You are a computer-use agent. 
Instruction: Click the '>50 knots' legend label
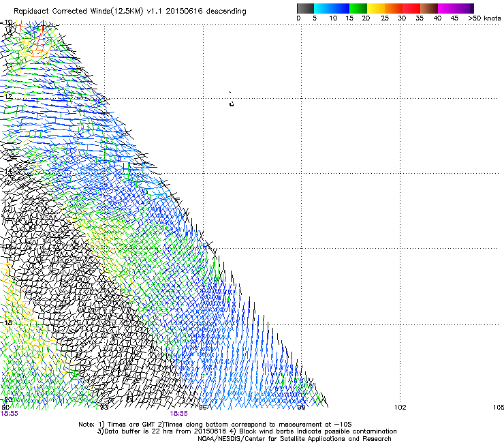click(484, 18)
